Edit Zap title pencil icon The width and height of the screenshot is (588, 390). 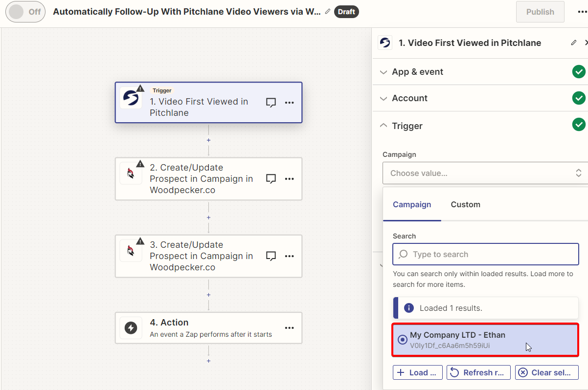[328, 11]
